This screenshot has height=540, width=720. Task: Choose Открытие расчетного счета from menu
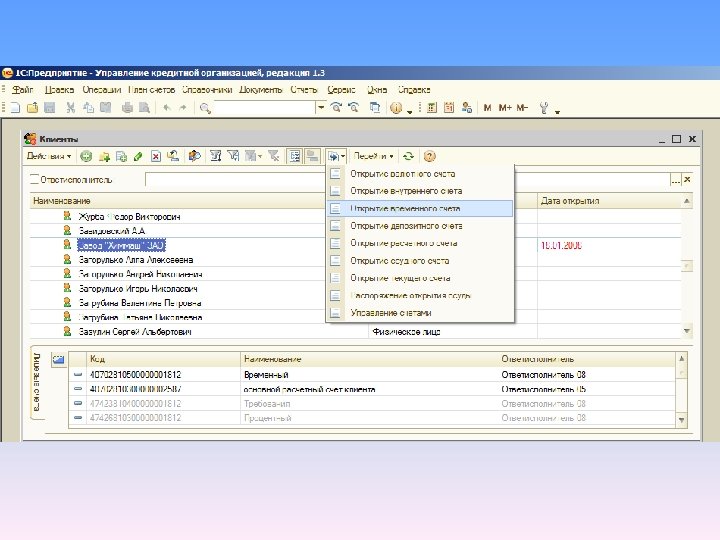(420, 243)
